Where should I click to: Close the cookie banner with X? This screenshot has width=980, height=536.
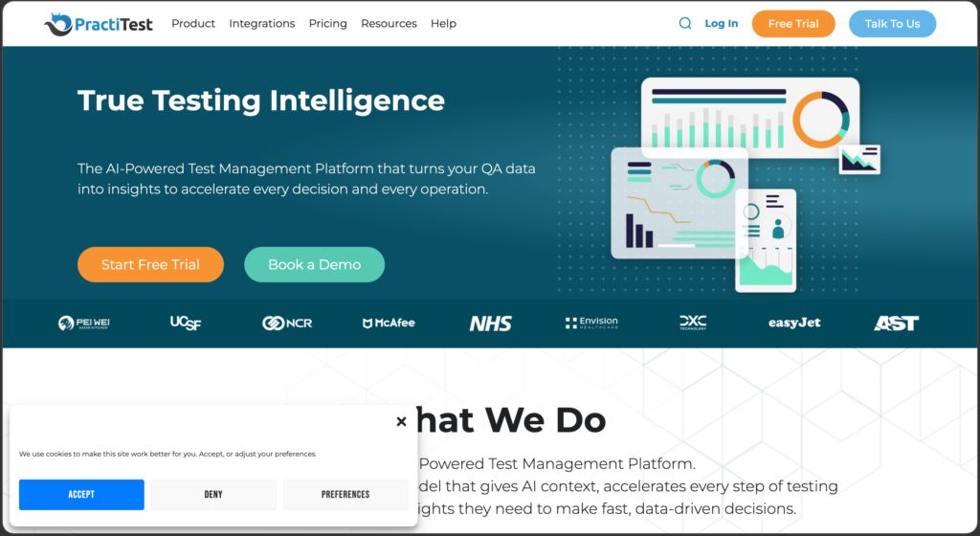coord(401,422)
